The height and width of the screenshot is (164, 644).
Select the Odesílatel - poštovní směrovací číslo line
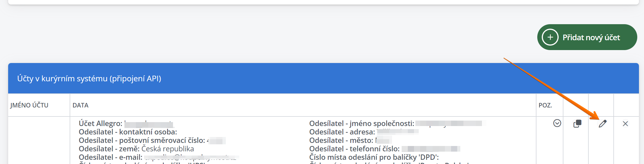point(152,140)
